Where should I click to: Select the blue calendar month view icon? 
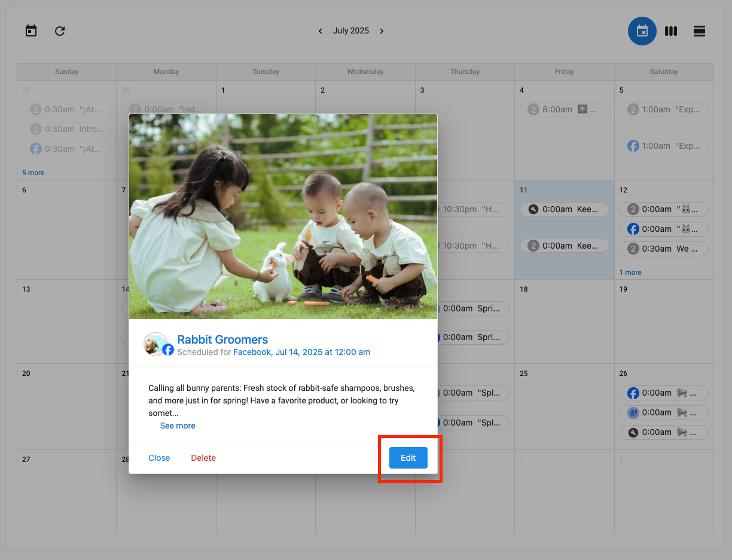[x=642, y=31]
